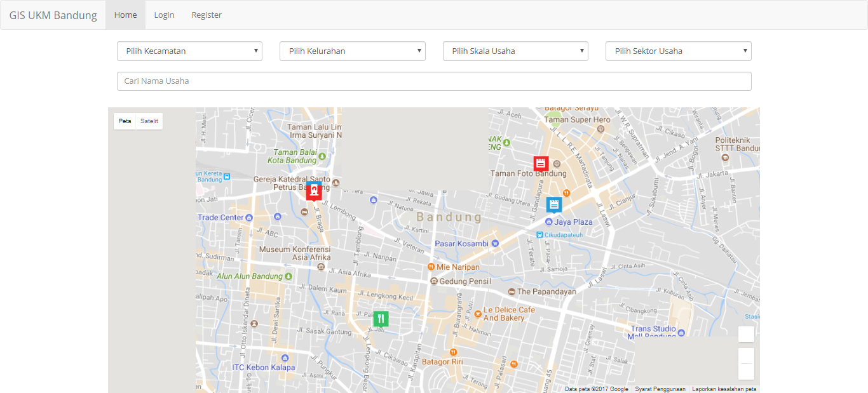Expand the Pilih Skala Usaha dropdown

[515, 51]
